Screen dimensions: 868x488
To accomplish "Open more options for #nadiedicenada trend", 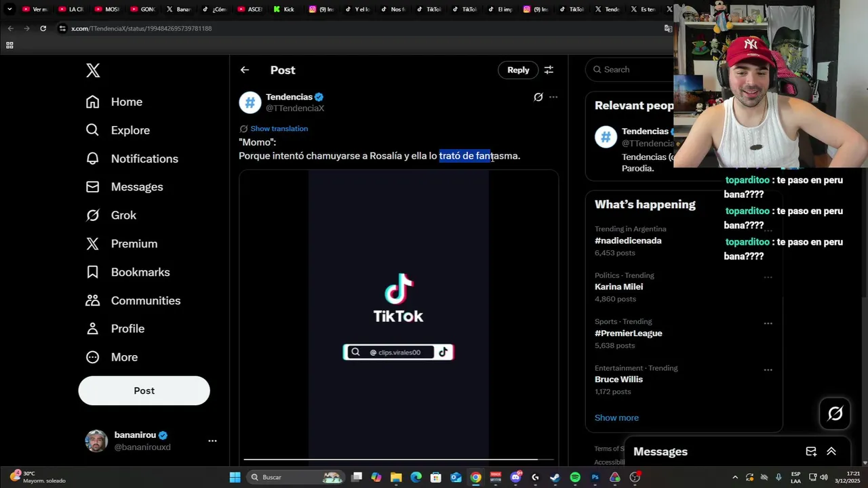I will tap(768, 230).
